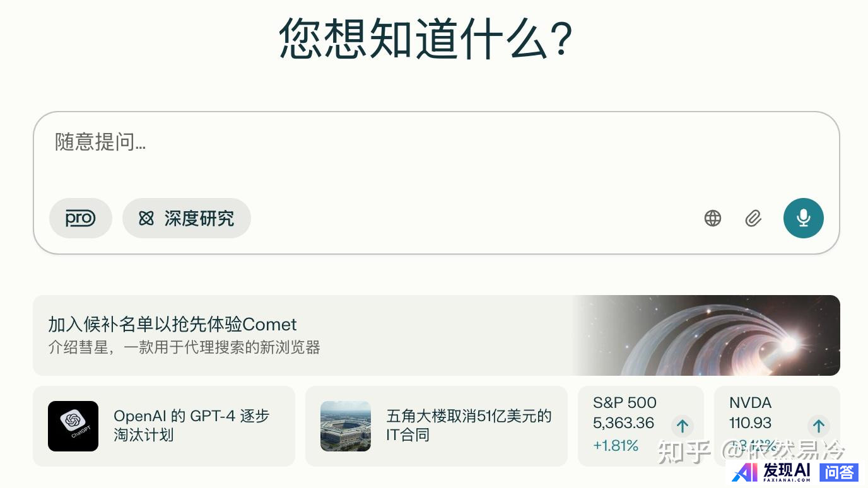Open 五角大楼取消51亿美元 IT合同 article

pos(469,426)
